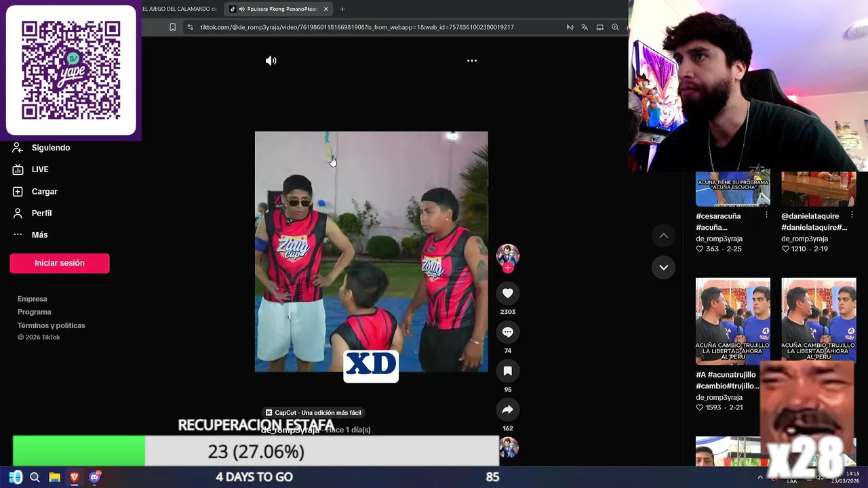Open the creator avatar beside video
Screen dimensions: 868x488
[x=507, y=255]
